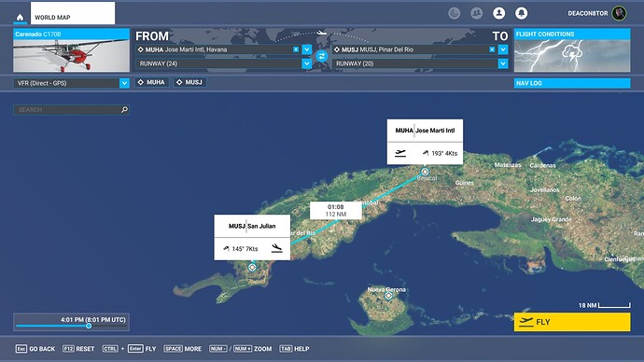644x362 pixels.
Task: Click F12 RESET
Action: [78, 349]
